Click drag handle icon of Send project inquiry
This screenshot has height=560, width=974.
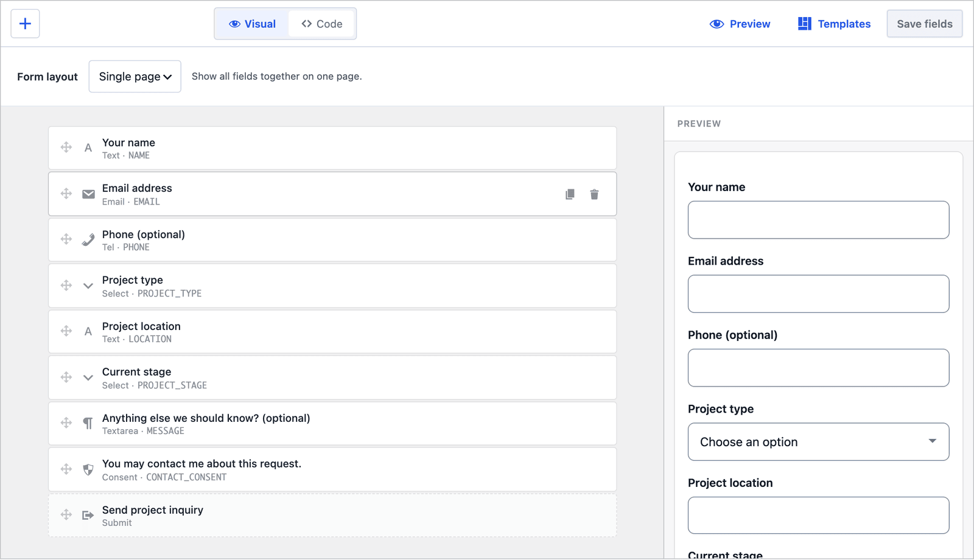pyautogui.click(x=66, y=515)
